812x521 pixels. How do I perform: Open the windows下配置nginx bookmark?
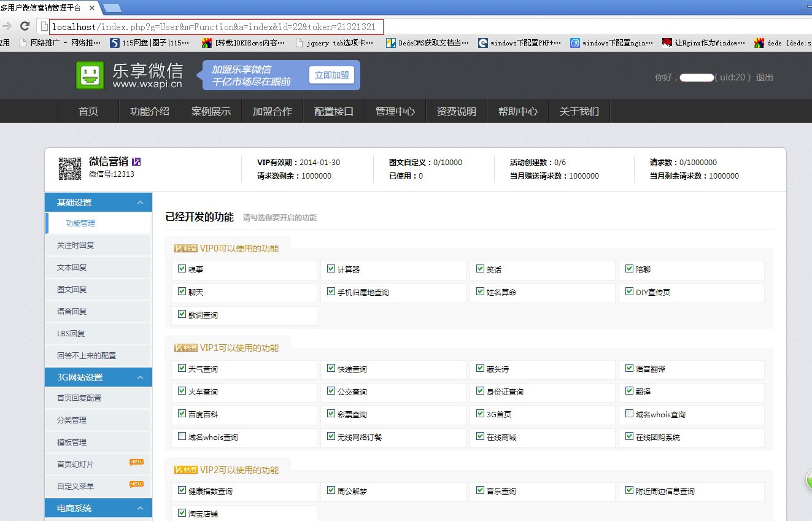coord(612,43)
